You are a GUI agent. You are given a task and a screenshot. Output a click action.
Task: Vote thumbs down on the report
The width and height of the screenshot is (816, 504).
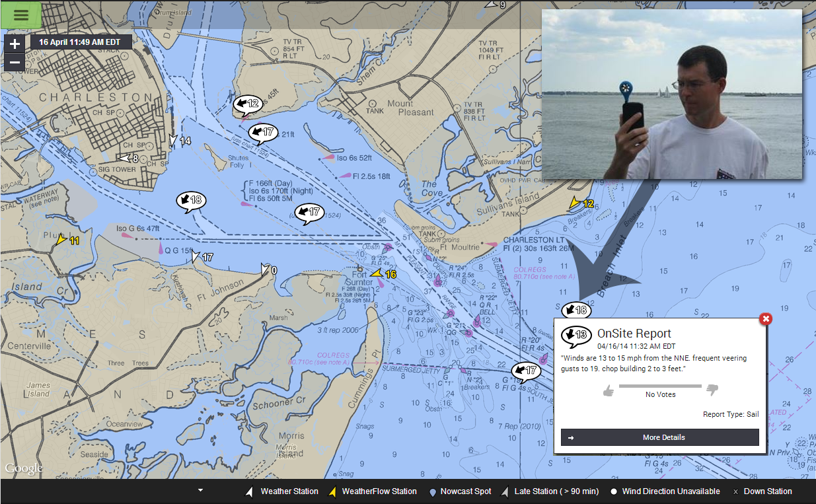point(712,390)
